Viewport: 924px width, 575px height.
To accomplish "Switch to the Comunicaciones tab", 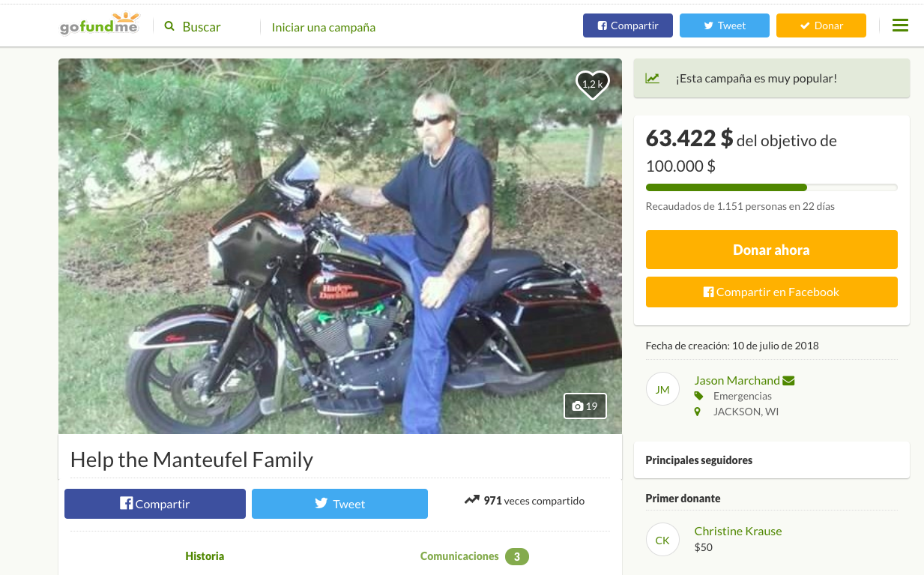I will [459, 556].
